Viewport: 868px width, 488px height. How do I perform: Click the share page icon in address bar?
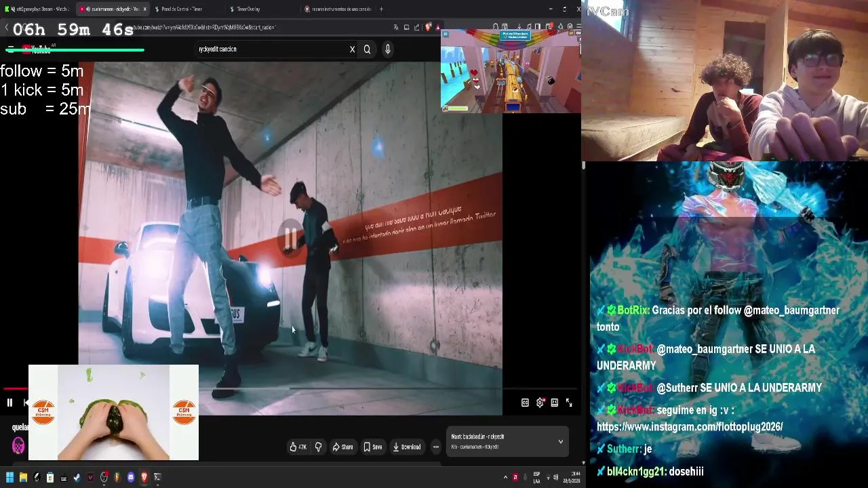tap(416, 27)
